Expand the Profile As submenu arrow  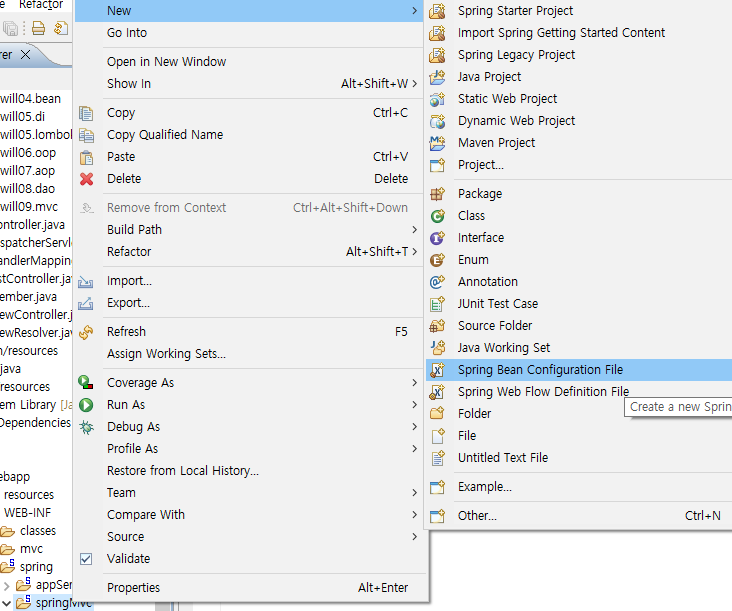[415, 449]
